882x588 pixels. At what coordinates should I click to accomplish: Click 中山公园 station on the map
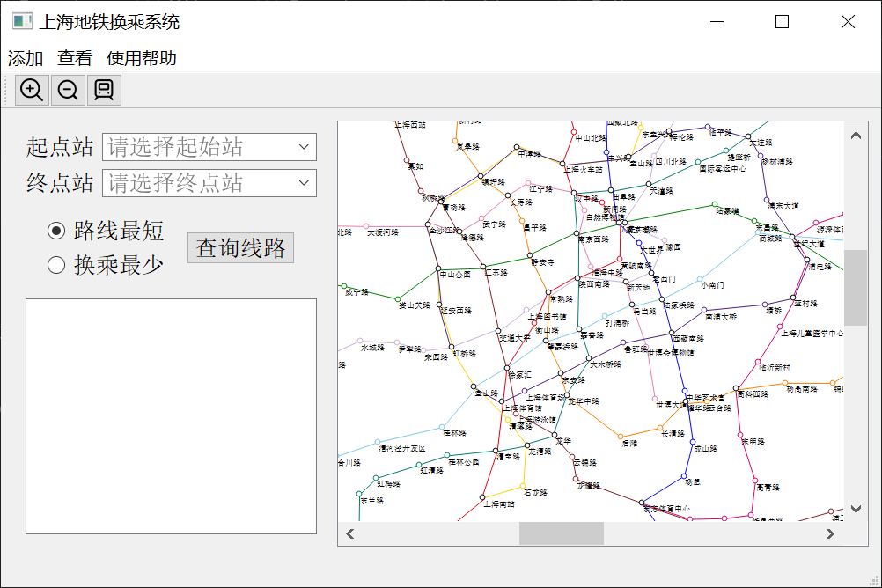pos(438,269)
